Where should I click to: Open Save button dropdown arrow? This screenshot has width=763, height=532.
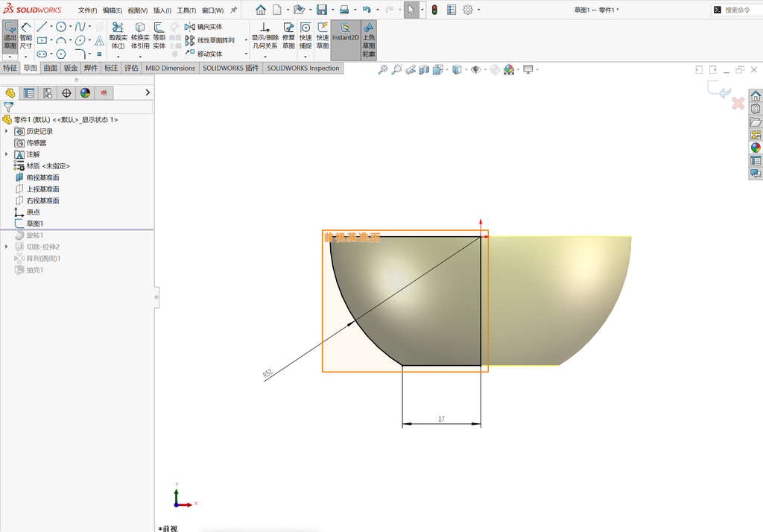click(332, 10)
